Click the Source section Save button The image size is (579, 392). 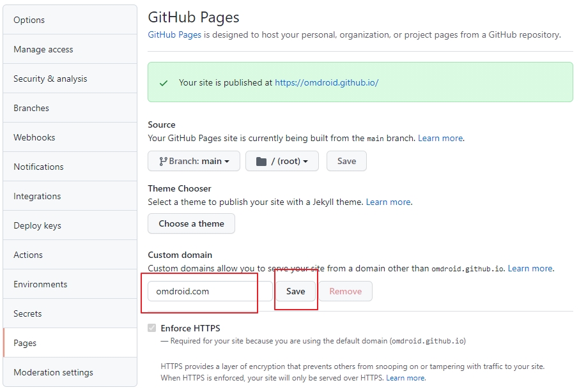(x=347, y=161)
